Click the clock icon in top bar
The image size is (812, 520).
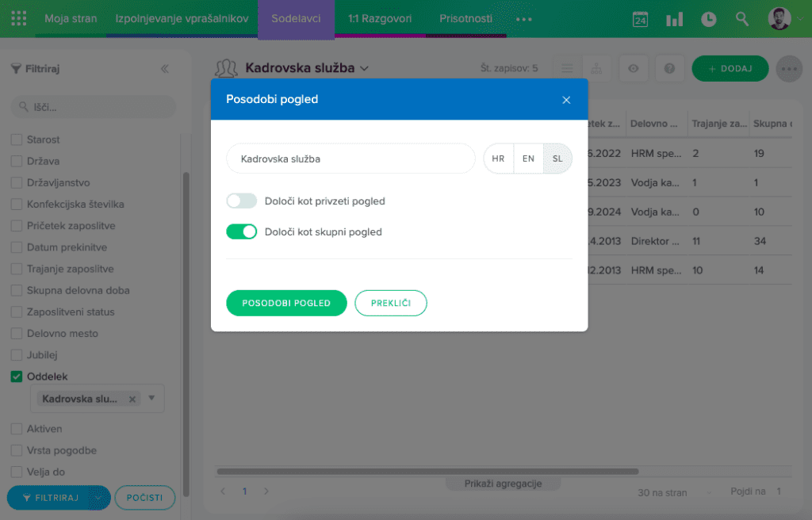pyautogui.click(x=708, y=19)
